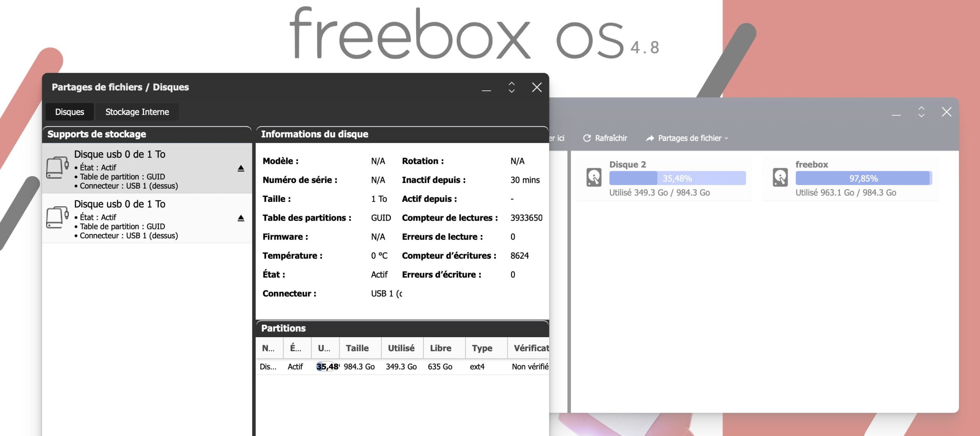The height and width of the screenshot is (436, 980).
Task: Click the 349.3 Go used cell
Action: [401, 367]
